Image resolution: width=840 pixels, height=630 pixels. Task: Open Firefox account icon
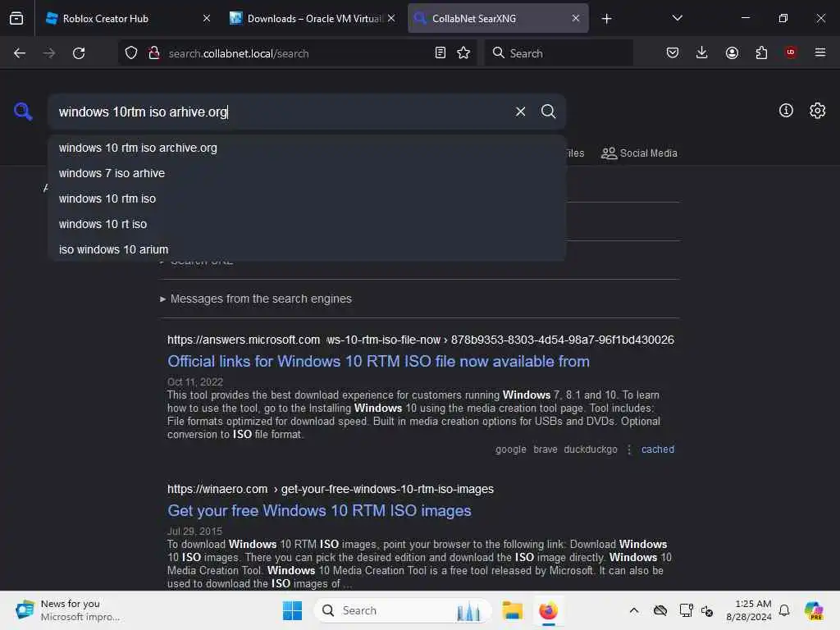(x=732, y=52)
